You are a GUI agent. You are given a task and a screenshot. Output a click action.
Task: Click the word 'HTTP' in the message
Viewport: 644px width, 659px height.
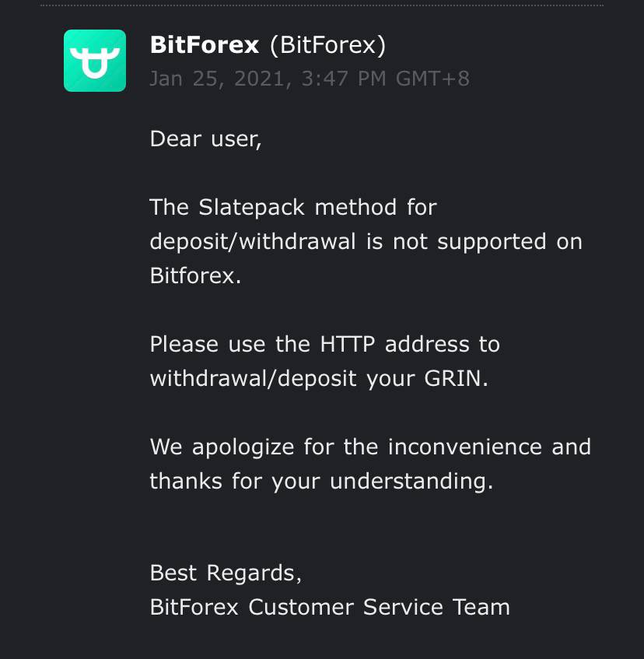point(348,344)
